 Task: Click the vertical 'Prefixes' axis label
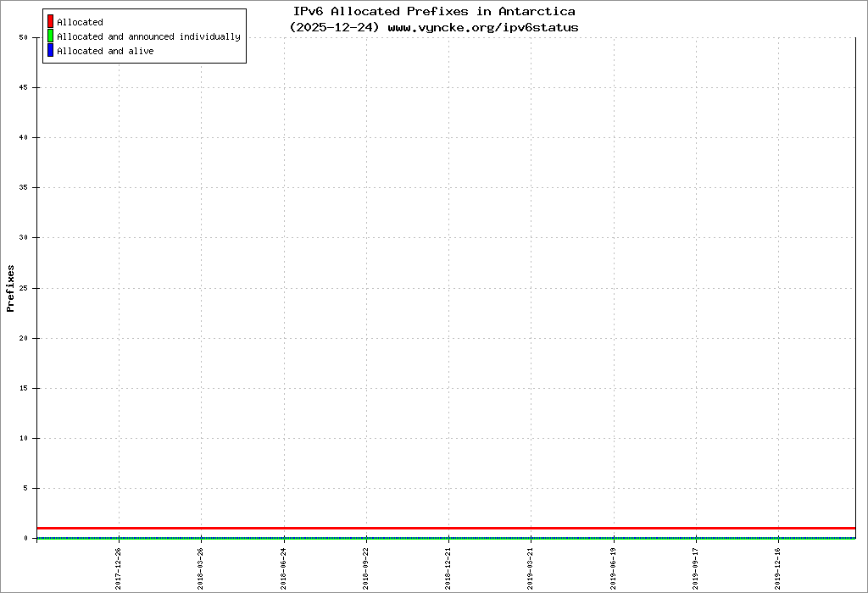[x=11, y=288]
